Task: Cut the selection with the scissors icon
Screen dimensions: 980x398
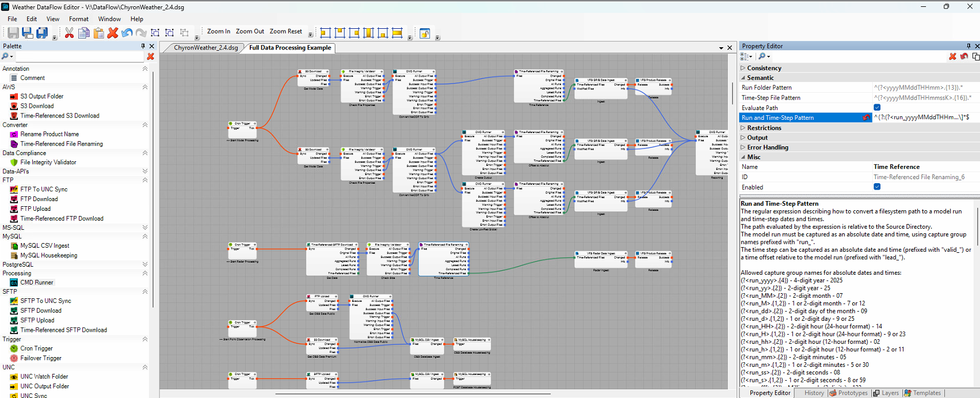Action: (x=69, y=33)
